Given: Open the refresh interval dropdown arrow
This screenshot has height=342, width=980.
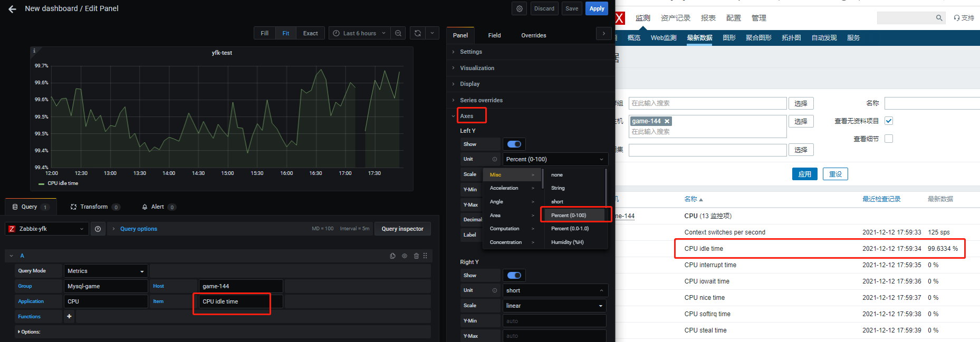Looking at the screenshot, I should tap(432, 33).
